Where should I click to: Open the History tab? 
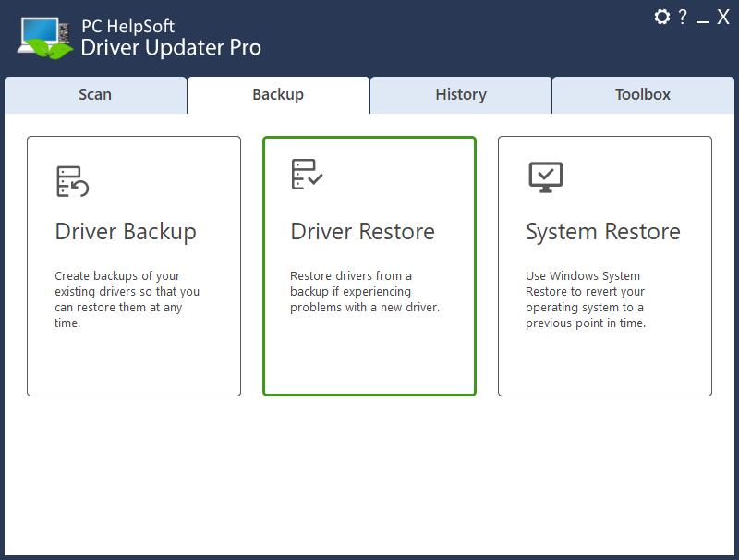tap(460, 94)
